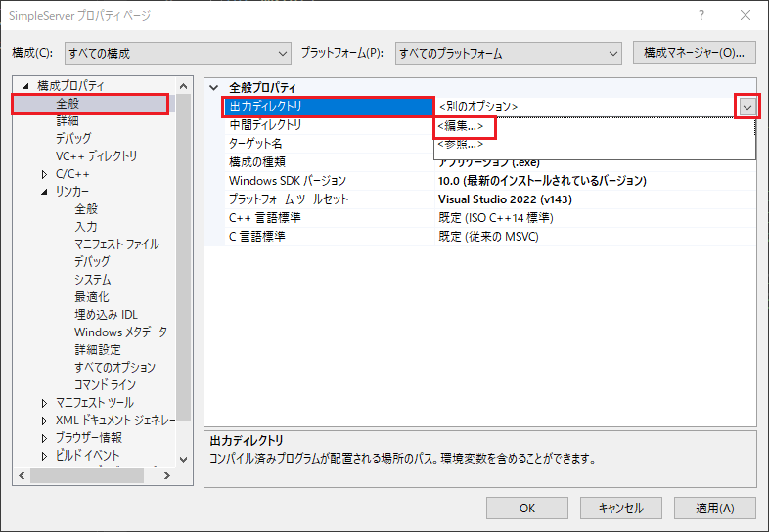The image size is (769, 532).
Task: Select デバッグ under 構成プロパティ
Action: [x=73, y=139]
